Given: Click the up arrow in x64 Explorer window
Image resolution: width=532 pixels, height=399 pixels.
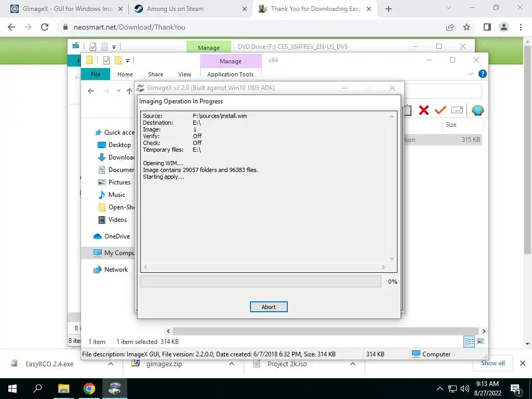Looking at the screenshot, I should click(129, 91).
